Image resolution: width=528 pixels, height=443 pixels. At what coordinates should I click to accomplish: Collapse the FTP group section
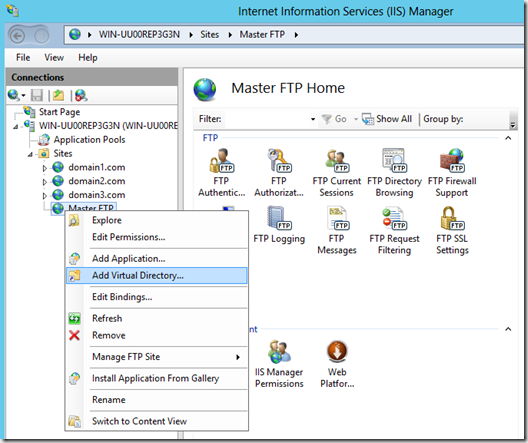click(x=508, y=138)
